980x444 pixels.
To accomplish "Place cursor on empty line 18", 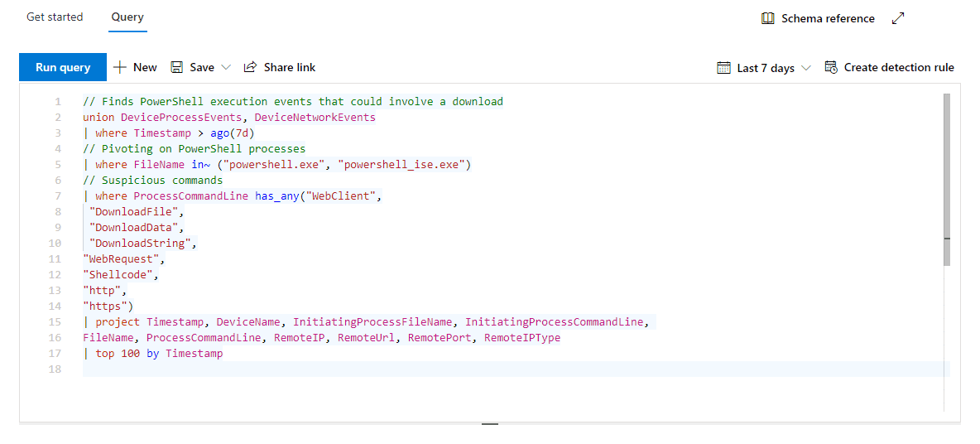I will click(331, 369).
